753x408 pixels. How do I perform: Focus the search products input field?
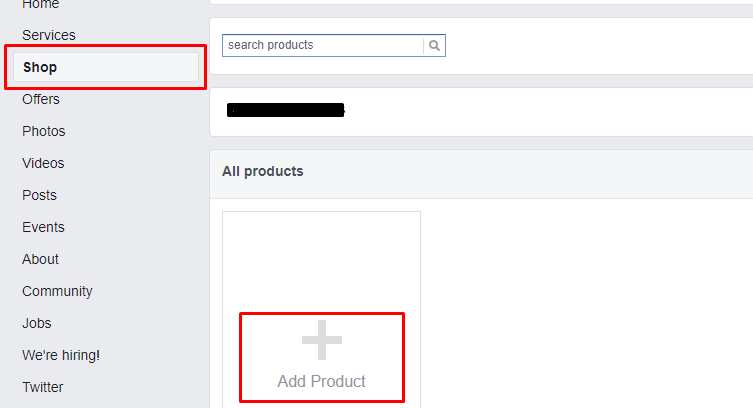pyautogui.click(x=323, y=46)
